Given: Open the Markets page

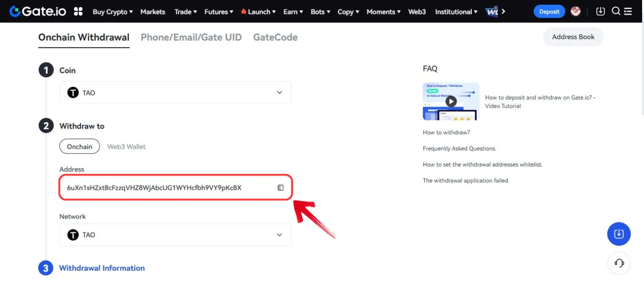Looking at the screenshot, I should coord(153,12).
